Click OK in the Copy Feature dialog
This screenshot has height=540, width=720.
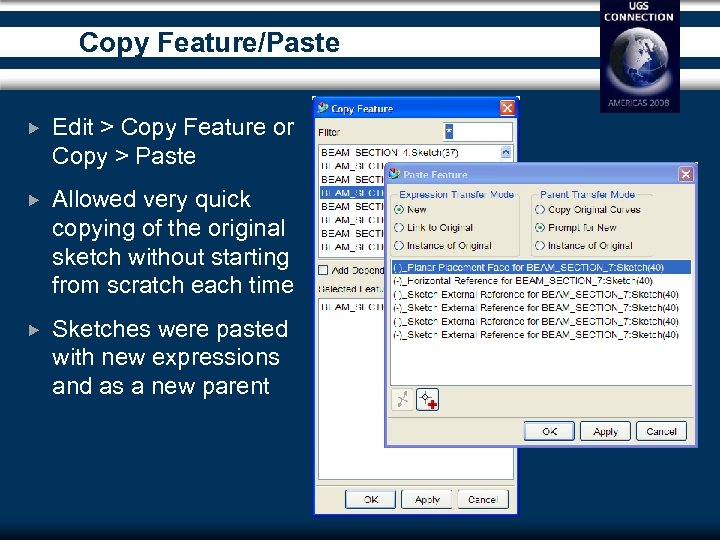(371, 500)
